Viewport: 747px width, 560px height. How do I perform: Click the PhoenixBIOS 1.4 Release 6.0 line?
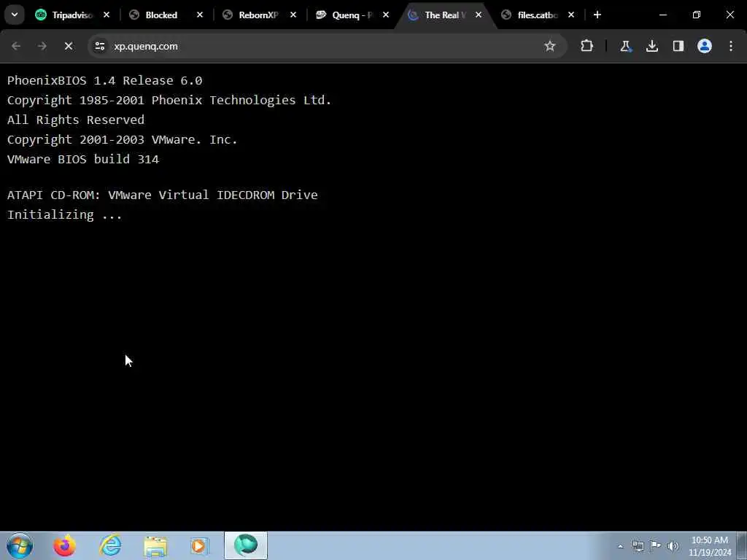[x=105, y=80]
